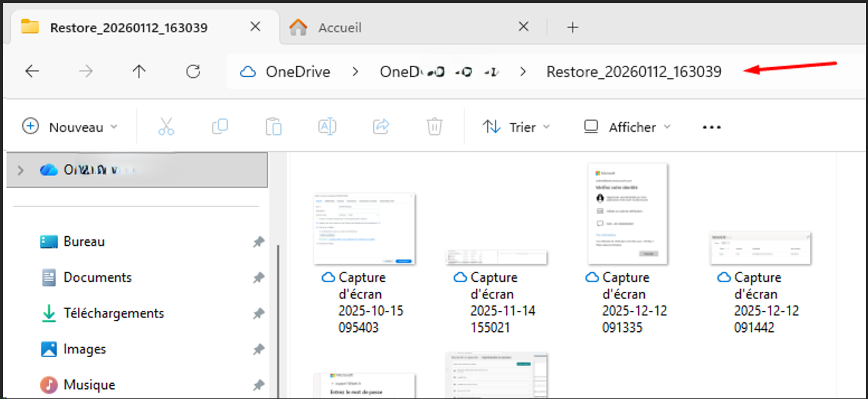The width and height of the screenshot is (868, 399).
Task: Copy files with the Copy icon
Action: (219, 126)
